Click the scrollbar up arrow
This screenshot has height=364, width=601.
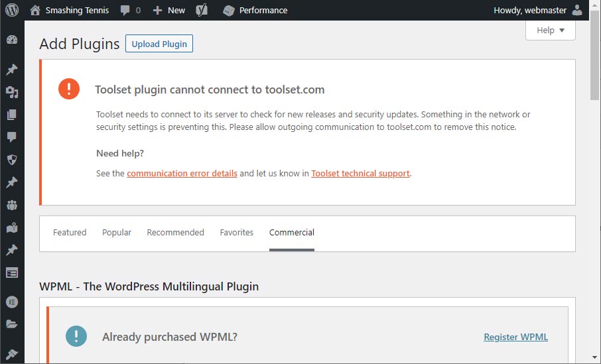(x=595, y=4)
